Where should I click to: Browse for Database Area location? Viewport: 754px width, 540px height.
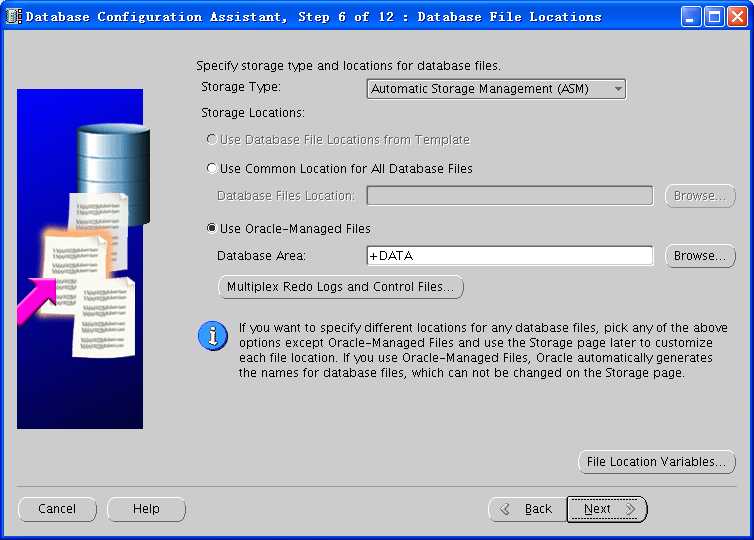tap(700, 256)
